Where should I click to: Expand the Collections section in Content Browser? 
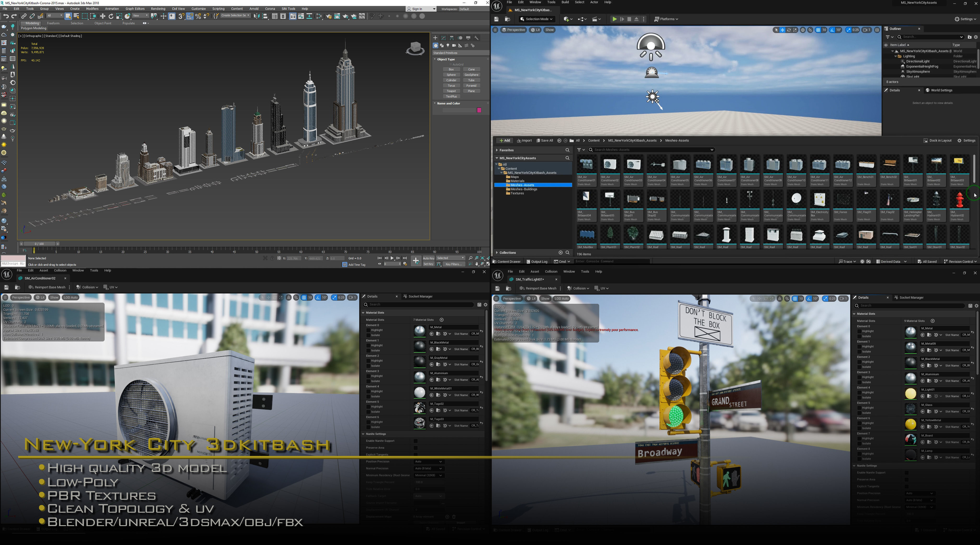[x=497, y=253]
